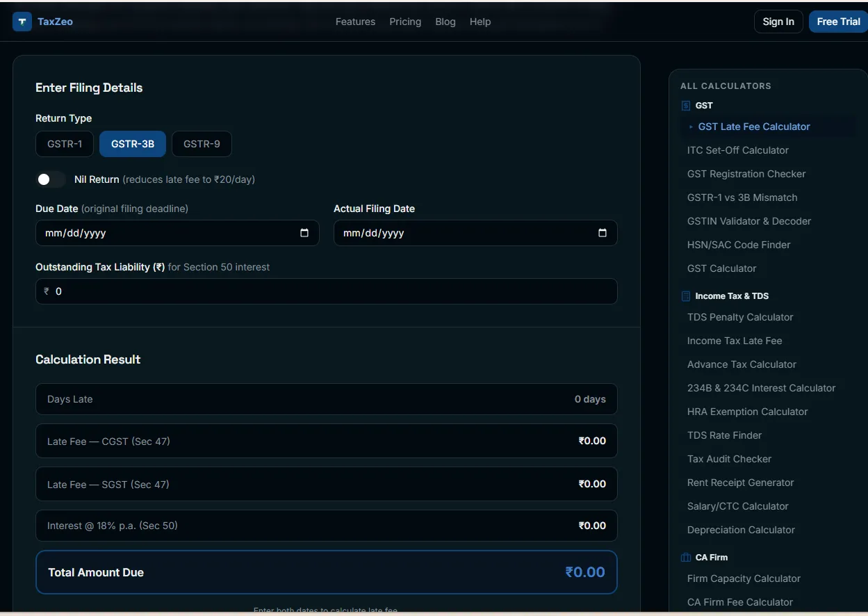Open CA Firm Fee Calculator

coord(739,602)
